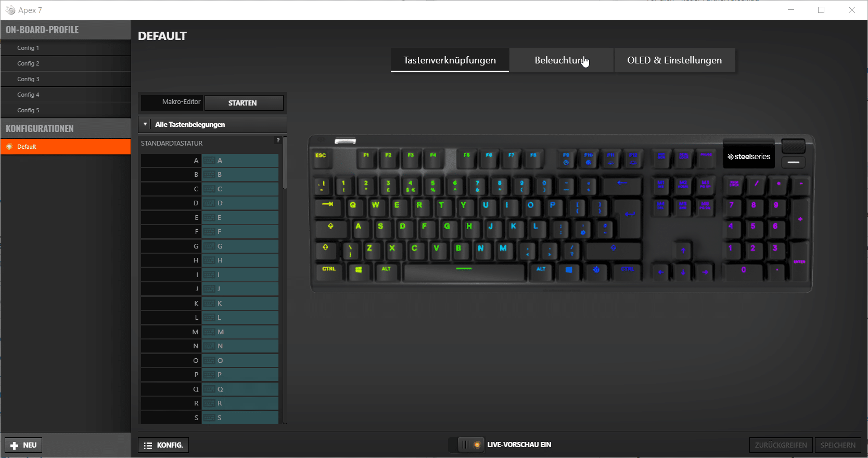This screenshot has height=458, width=868.
Task: Click the volume roller on the keyboard
Action: click(793, 146)
